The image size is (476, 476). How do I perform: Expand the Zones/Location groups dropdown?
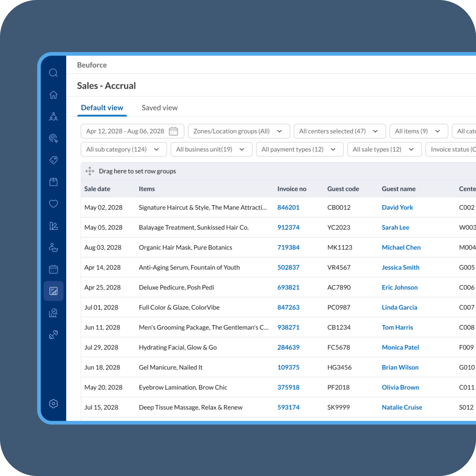[x=239, y=131]
